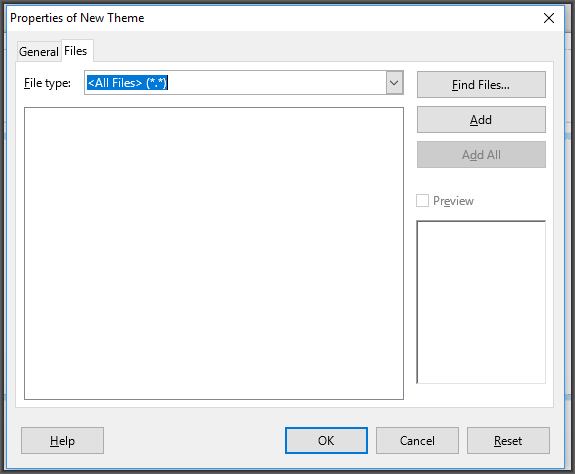
Task: Click the empty image preview pane
Action: click(x=481, y=302)
